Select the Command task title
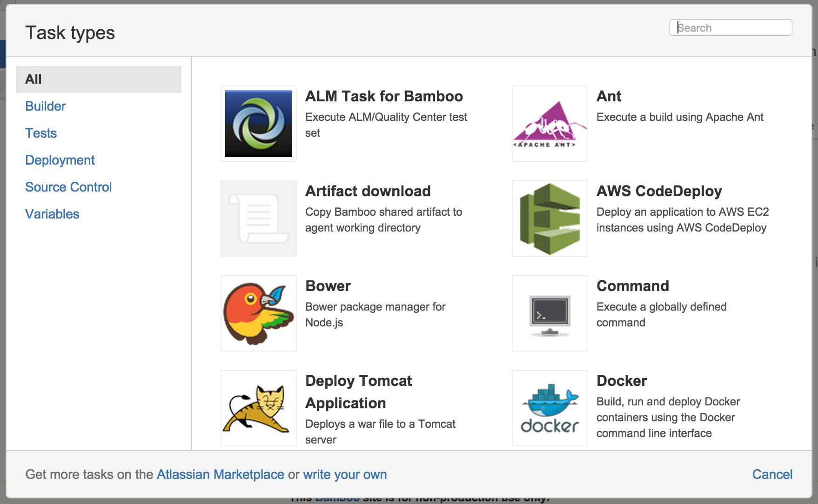Viewport: 818px width, 504px height. point(633,286)
